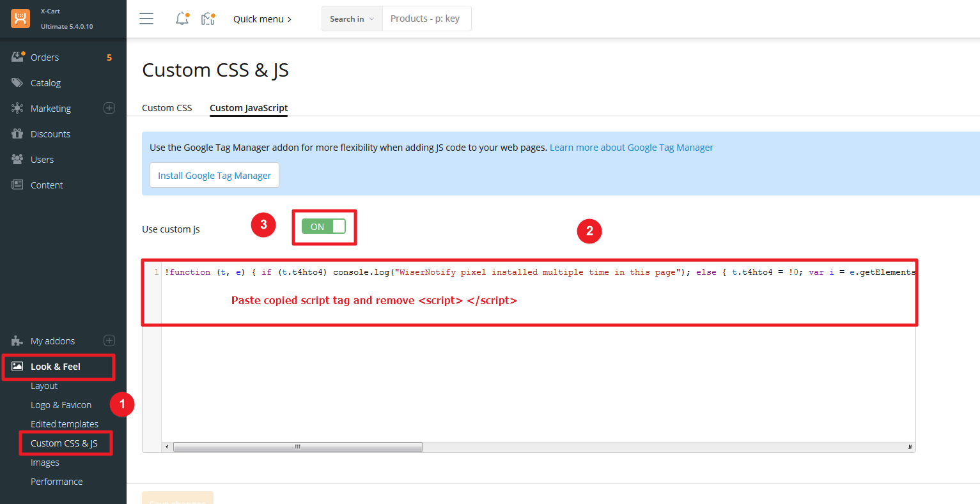Expand the Quick menu
This screenshot has width=980, height=504.
pyautogui.click(x=262, y=19)
